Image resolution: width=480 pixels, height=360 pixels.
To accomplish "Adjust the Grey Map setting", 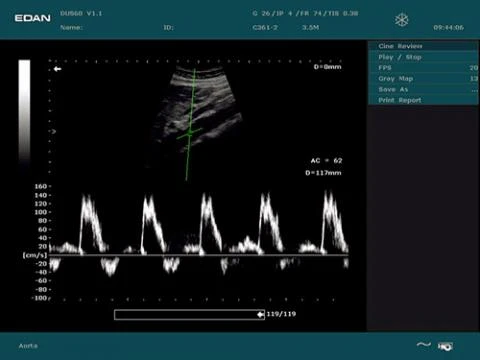I will click(423, 79).
